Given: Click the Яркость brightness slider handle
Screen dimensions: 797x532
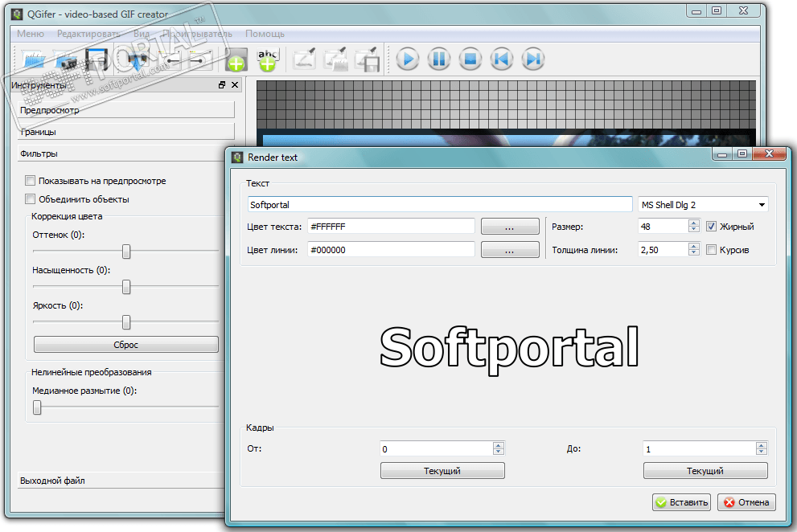Looking at the screenshot, I should [126, 321].
